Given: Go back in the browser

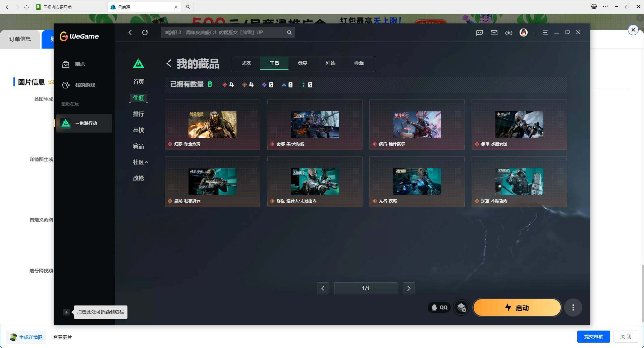Looking at the screenshot, I should coord(7,7).
